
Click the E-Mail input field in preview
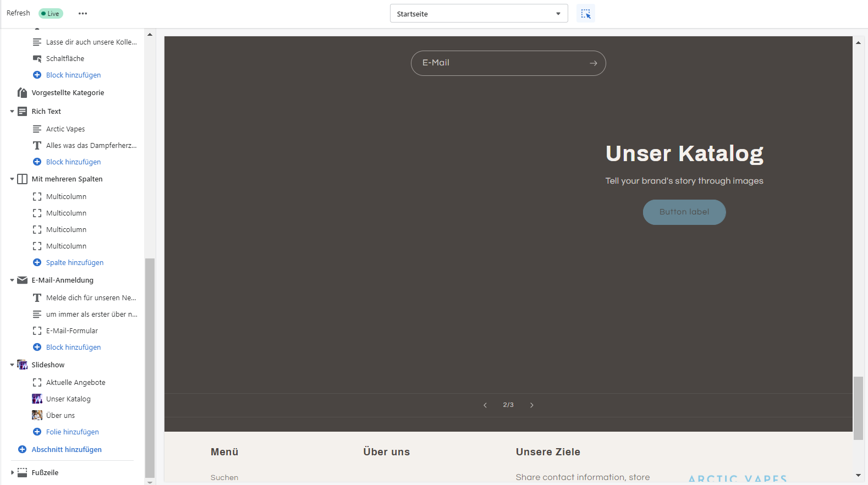click(x=508, y=63)
